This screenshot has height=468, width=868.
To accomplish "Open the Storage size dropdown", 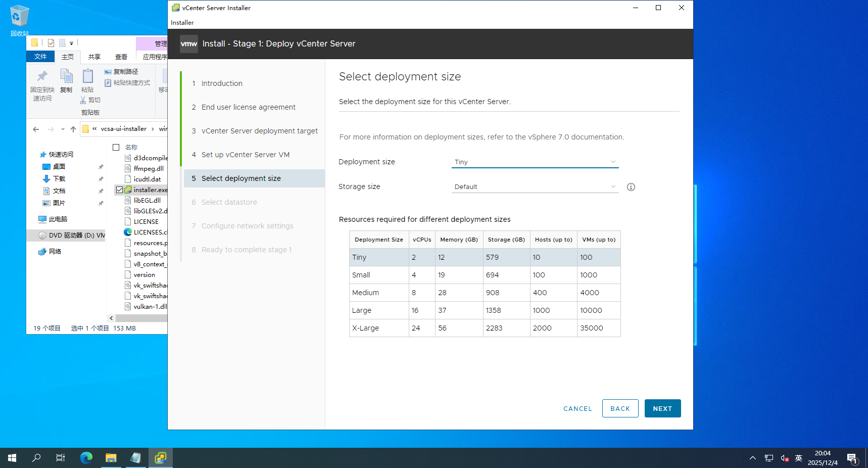I will click(x=535, y=187).
